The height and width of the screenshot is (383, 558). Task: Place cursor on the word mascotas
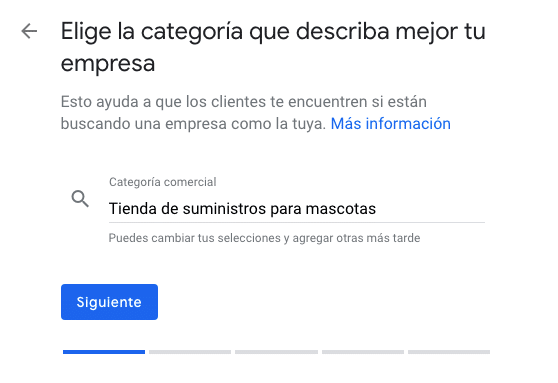click(341, 209)
